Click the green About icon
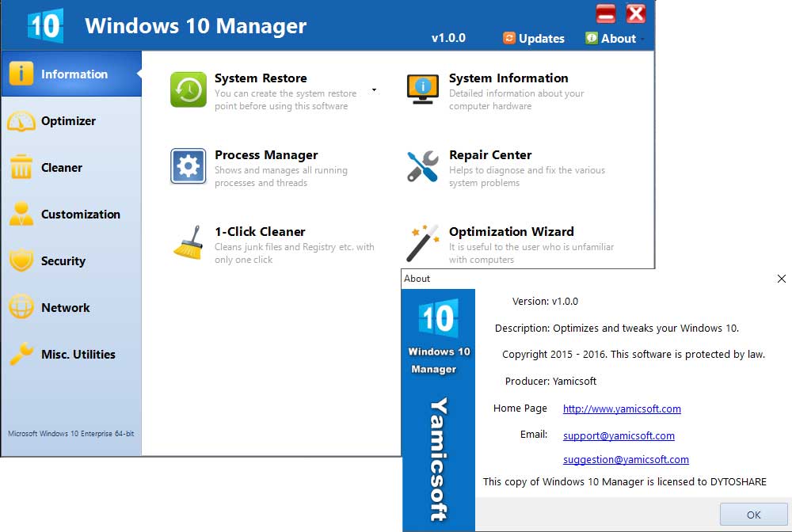 (x=592, y=38)
